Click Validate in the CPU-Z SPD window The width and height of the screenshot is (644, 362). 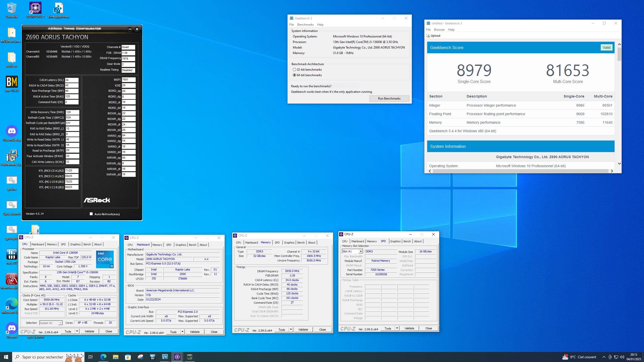coord(409,328)
